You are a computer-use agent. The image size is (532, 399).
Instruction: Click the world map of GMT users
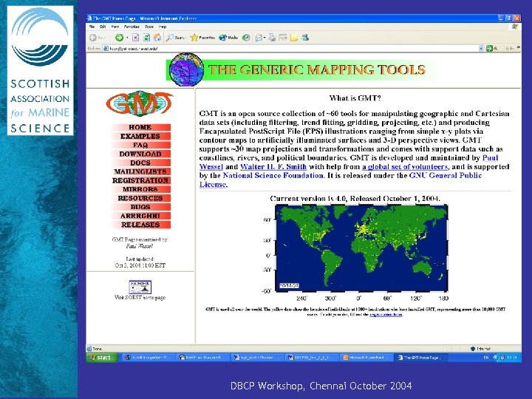361,248
